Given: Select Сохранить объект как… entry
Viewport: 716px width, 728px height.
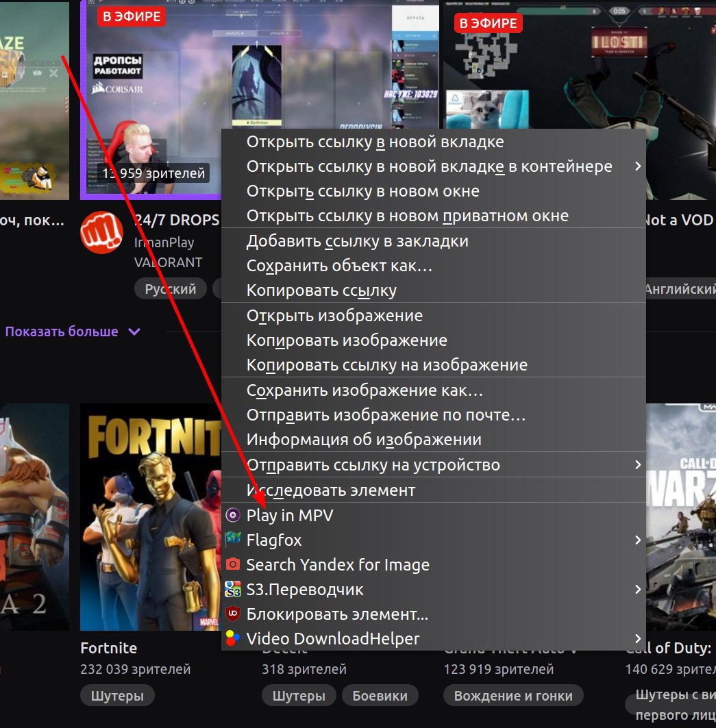Looking at the screenshot, I should click(x=434, y=266).
